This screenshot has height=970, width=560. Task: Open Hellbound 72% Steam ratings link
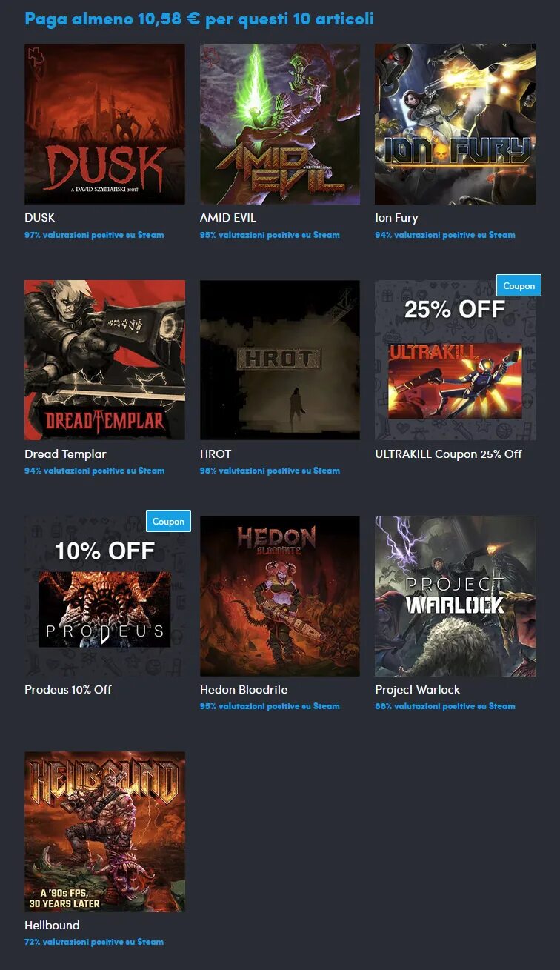(94, 942)
